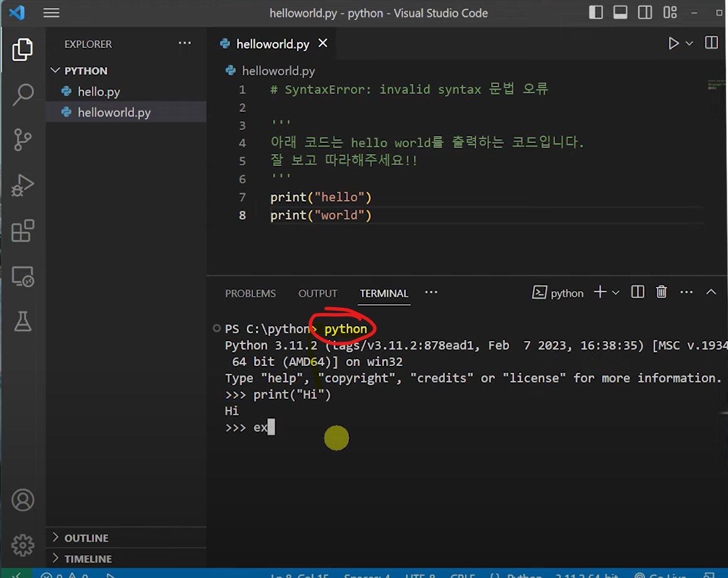
Task: Open the Manage gear menu
Action: tap(23, 545)
